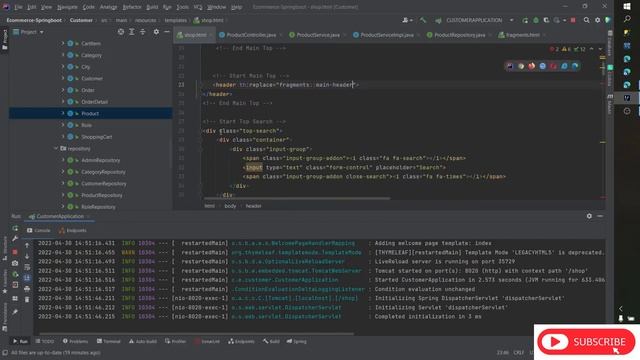Open Run panel settings gear

[x=589, y=216]
